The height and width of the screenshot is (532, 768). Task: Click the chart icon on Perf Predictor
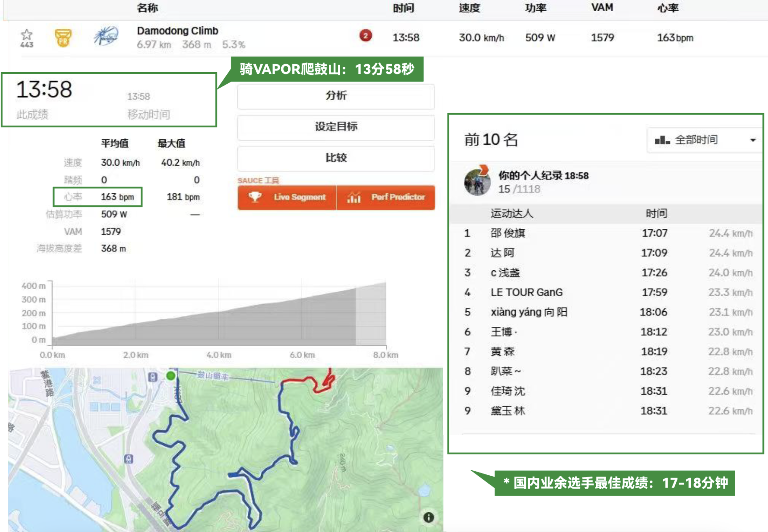[354, 197]
